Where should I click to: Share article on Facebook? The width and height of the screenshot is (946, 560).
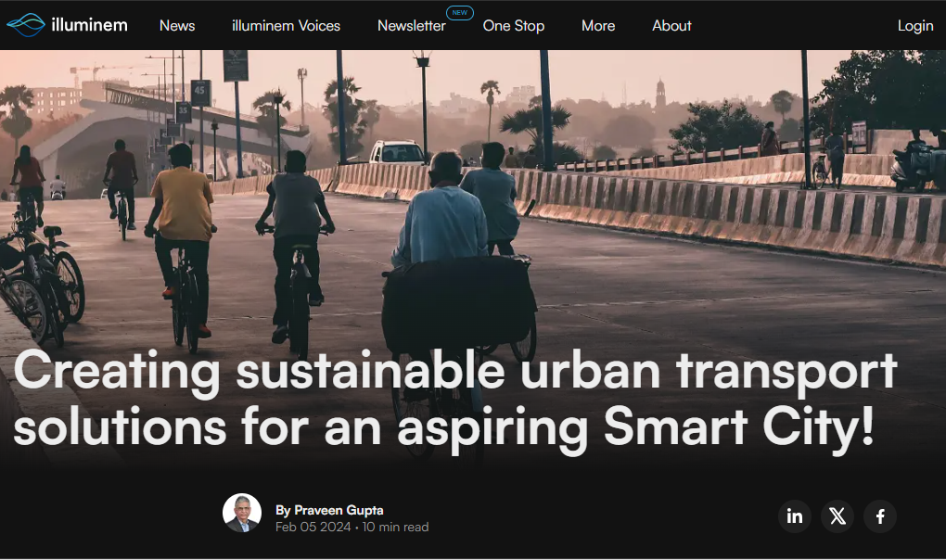point(880,516)
